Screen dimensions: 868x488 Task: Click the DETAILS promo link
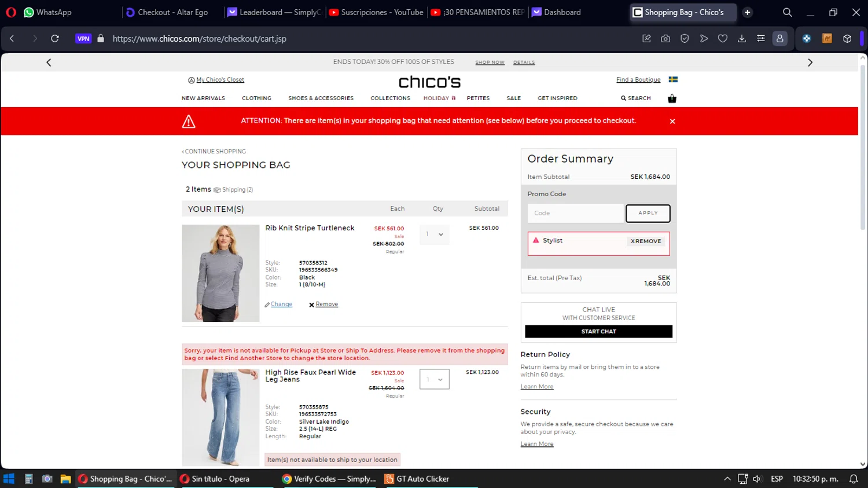tap(524, 63)
